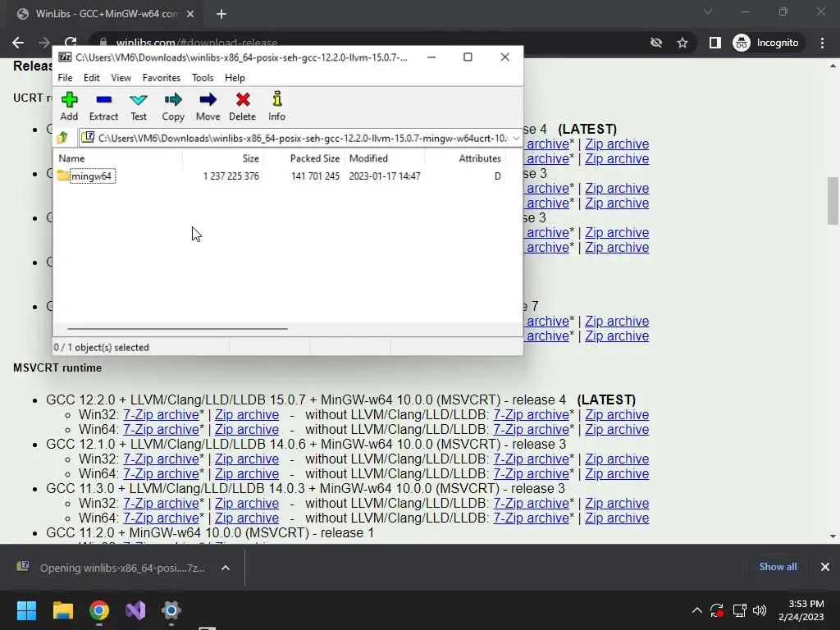
Task: Click the Chrome taskbar icon
Action: point(99,610)
